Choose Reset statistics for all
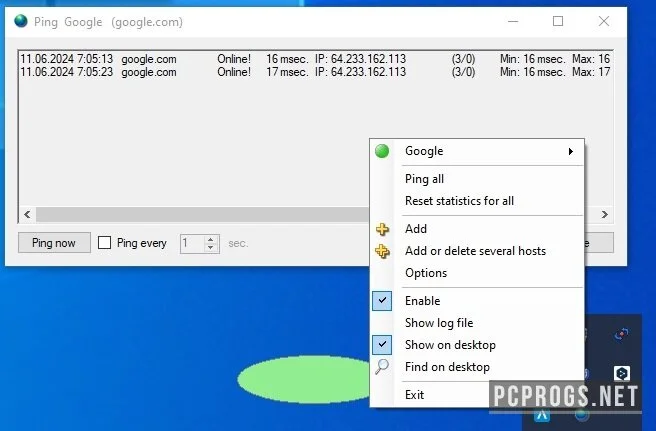The image size is (656, 431). 477,201
